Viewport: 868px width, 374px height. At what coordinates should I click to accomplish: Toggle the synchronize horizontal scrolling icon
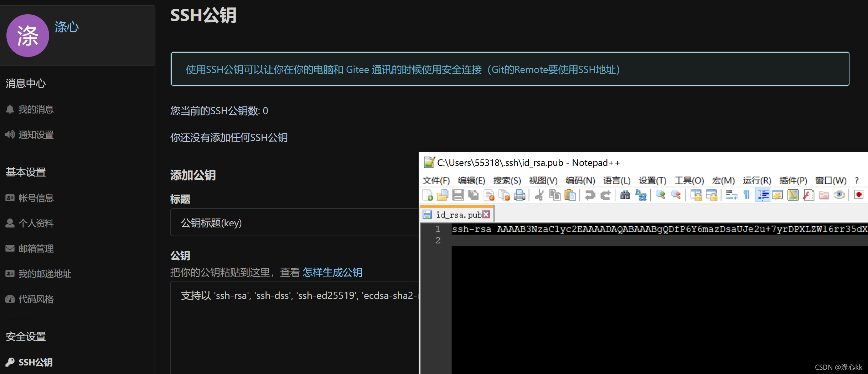coord(711,195)
